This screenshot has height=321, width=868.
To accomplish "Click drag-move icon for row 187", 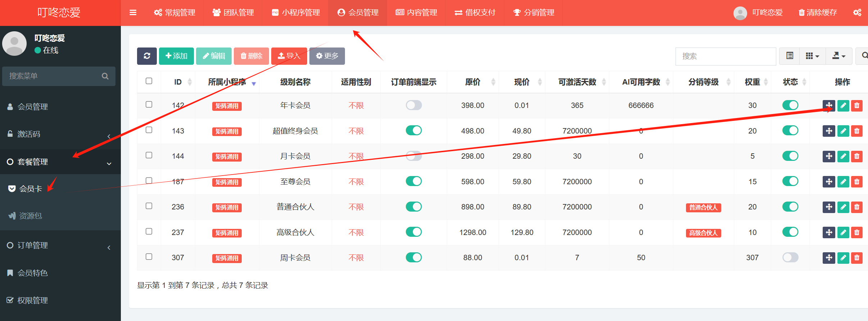I will pos(829,182).
